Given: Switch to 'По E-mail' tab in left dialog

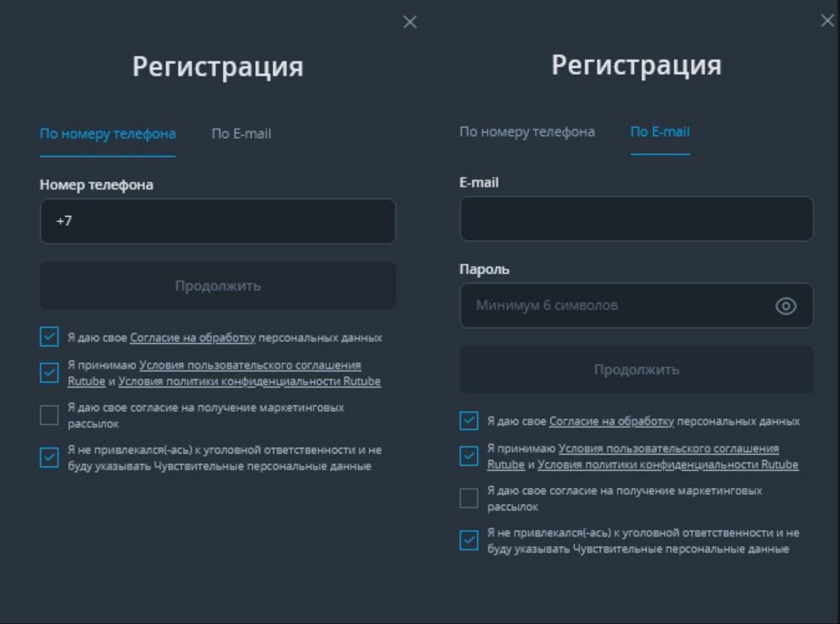Looking at the screenshot, I should click(x=241, y=134).
